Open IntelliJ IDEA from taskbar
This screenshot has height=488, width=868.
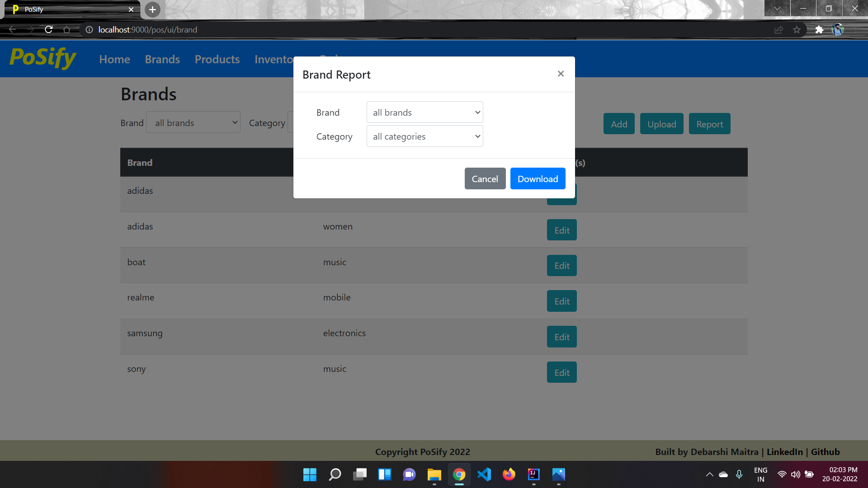click(x=533, y=474)
